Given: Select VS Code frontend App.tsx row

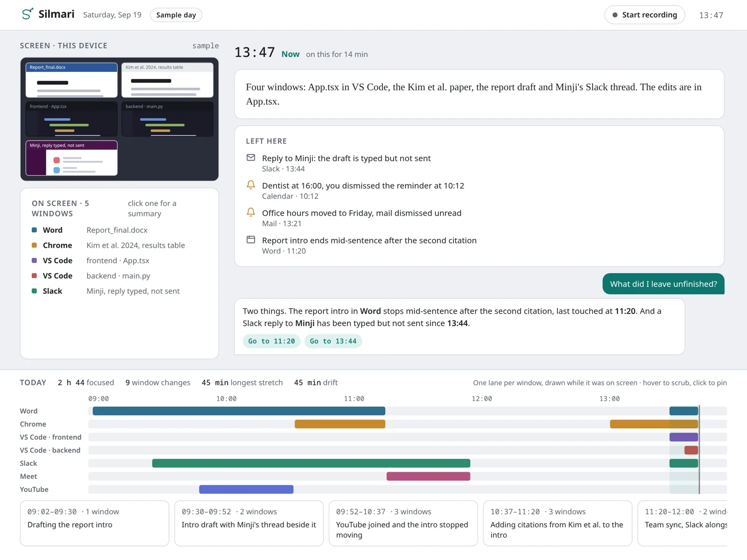Looking at the screenshot, I should (120, 261).
